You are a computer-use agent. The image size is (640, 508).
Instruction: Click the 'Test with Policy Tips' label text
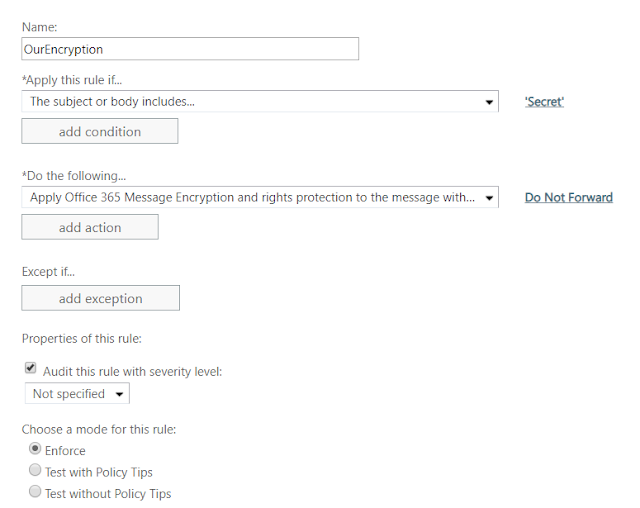(x=99, y=473)
